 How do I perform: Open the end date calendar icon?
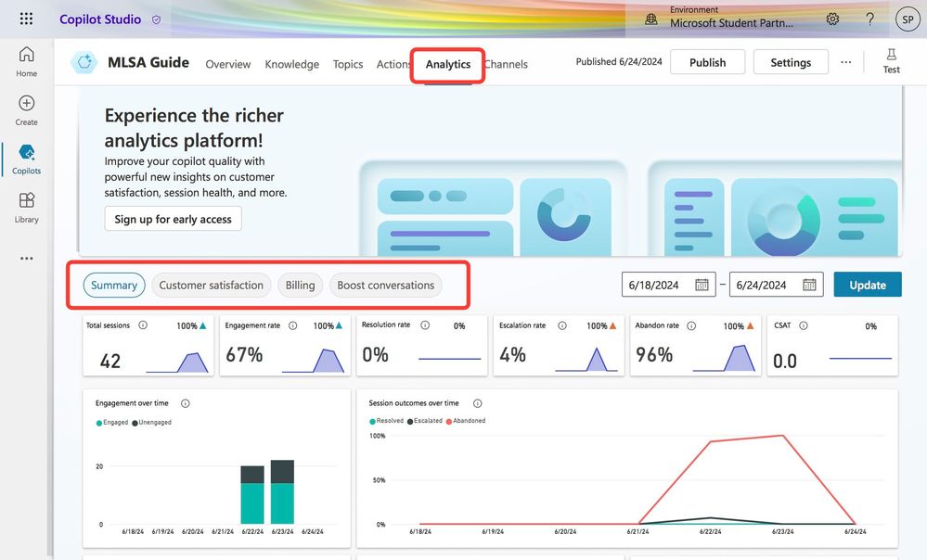pos(809,285)
